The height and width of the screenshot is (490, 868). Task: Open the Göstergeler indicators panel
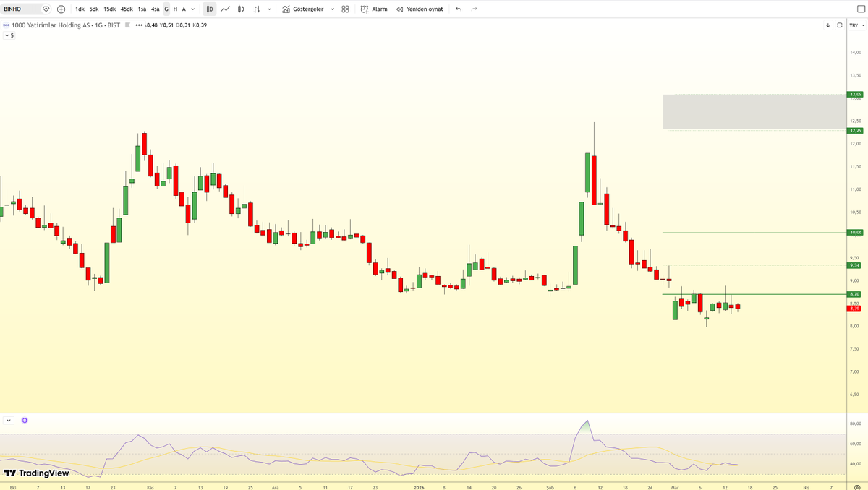tap(303, 9)
